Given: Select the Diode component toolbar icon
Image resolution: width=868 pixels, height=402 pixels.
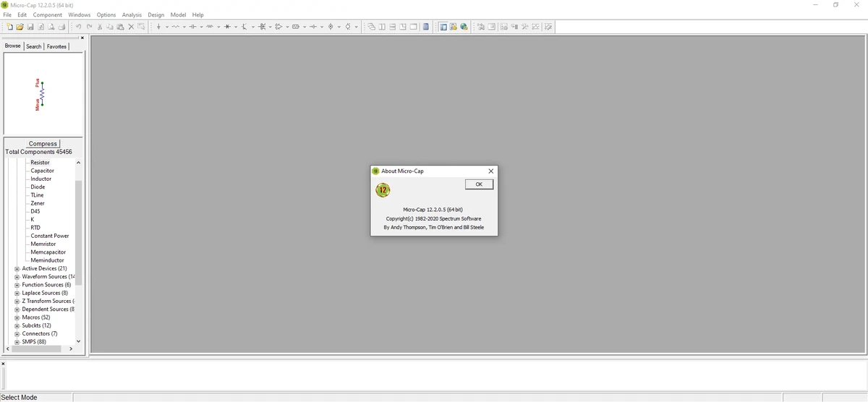Looking at the screenshot, I should click(x=227, y=27).
